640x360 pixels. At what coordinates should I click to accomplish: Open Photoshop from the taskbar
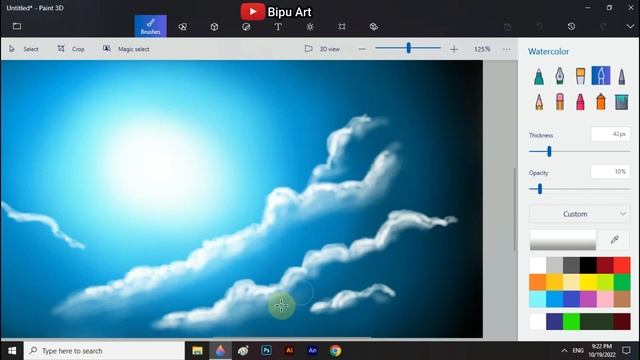click(x=266, y=351)
